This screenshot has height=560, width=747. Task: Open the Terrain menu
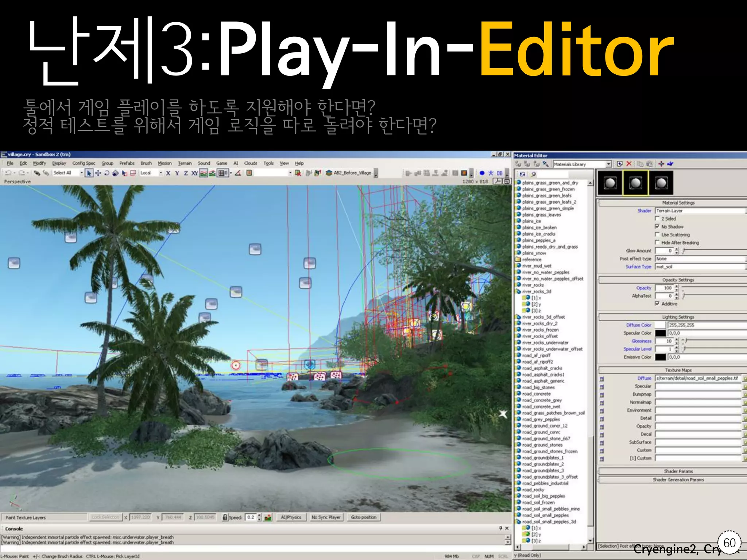185,163
